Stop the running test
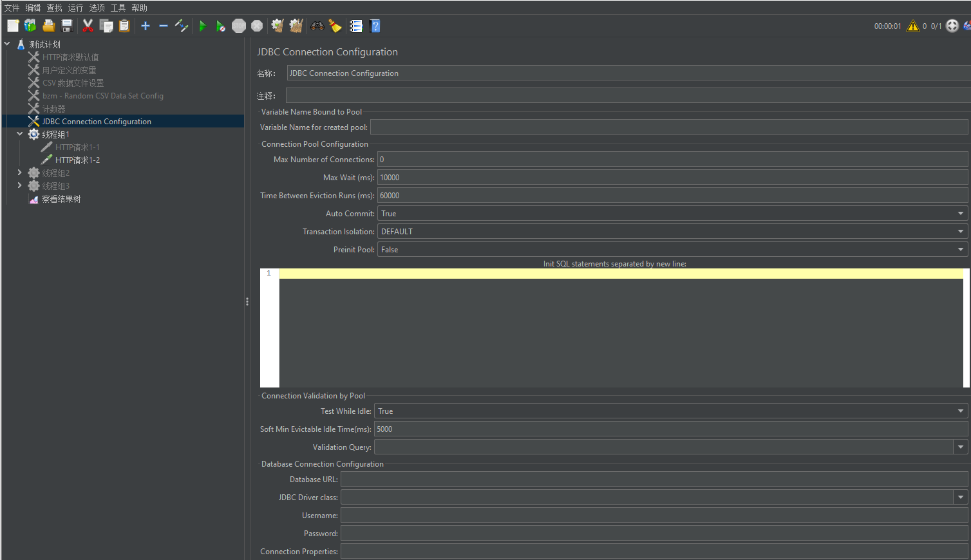The height and width of the screenshot is (560, 971). [239, 26]
